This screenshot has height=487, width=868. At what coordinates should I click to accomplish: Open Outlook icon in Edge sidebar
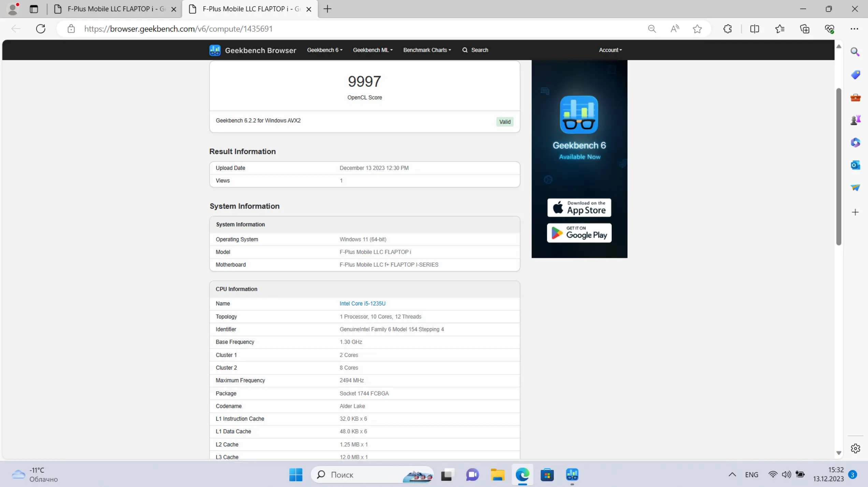coord(855,165)
